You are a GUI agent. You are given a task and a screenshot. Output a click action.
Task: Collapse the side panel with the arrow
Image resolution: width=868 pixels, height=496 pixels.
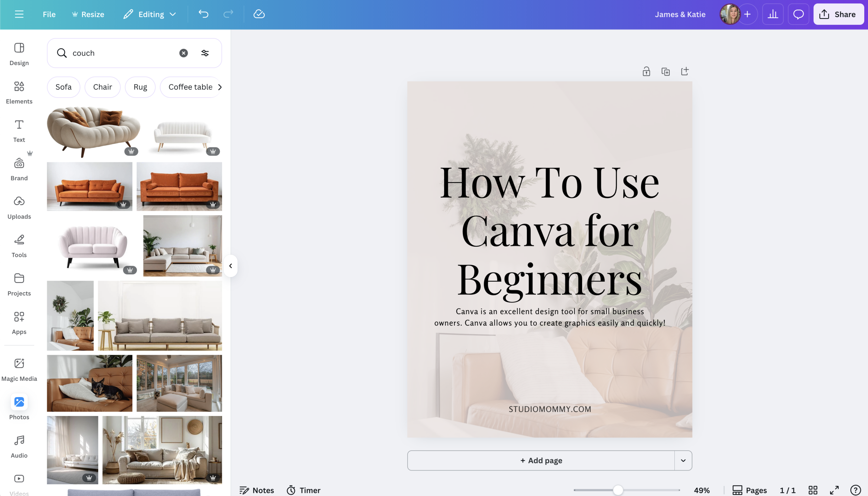tap(231, 266)
